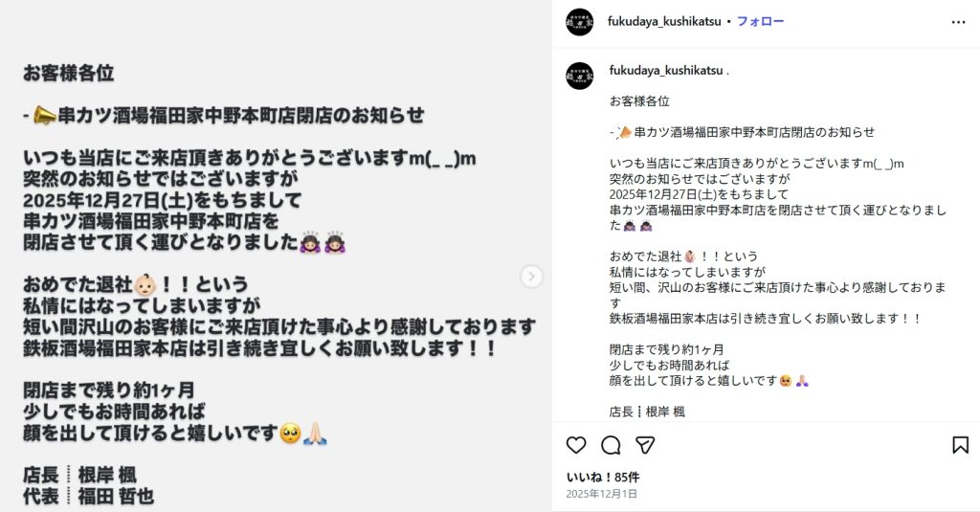Click the caption line 2025年12月27日(土)をもちまして
Screen dimensions: 980x512
(x=699, y=194)
